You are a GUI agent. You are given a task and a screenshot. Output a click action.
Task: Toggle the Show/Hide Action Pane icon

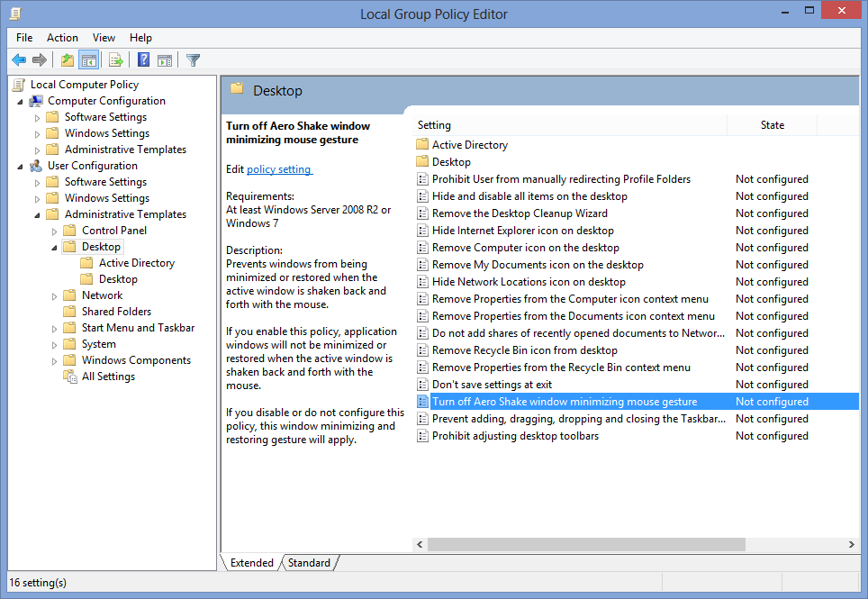(165, 59)
